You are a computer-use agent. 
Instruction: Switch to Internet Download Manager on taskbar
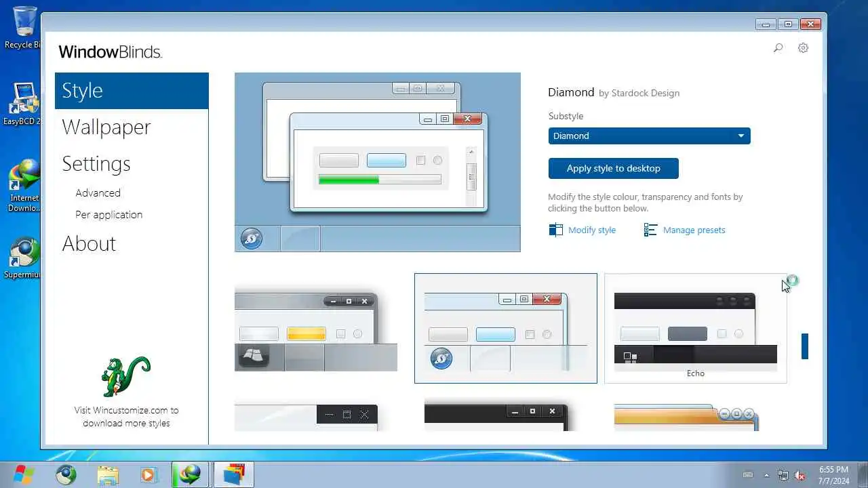click(x=190, y=474)
